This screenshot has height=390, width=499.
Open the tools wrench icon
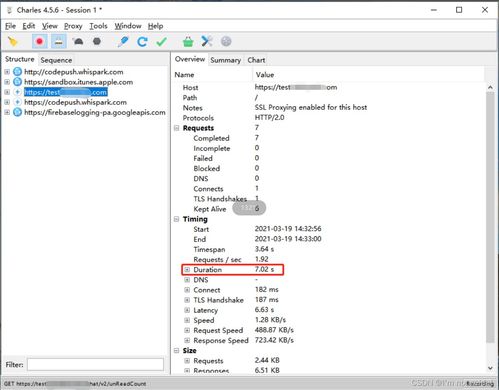[207, 42]
